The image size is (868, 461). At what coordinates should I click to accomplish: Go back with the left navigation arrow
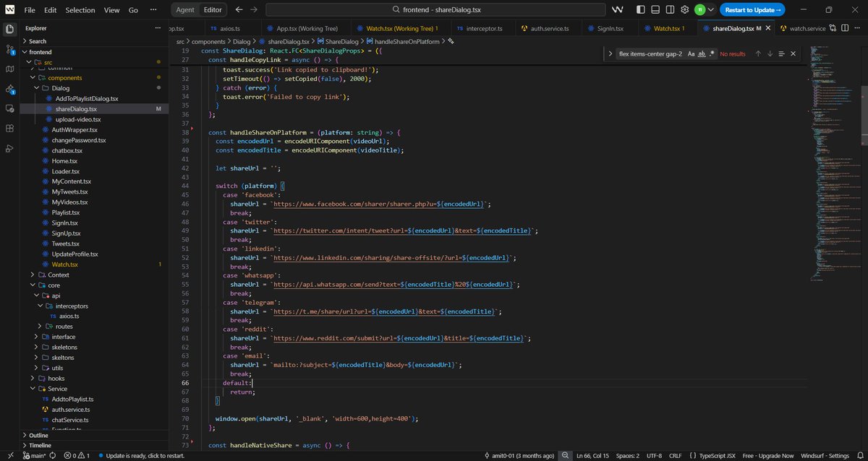click(239, 10)
